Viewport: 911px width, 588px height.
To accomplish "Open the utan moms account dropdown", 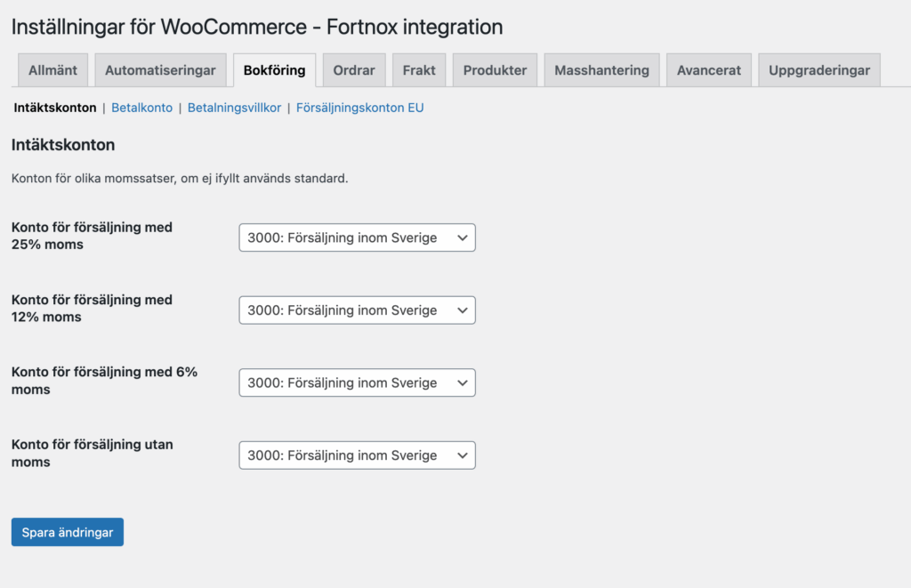I will coord(357,455).
